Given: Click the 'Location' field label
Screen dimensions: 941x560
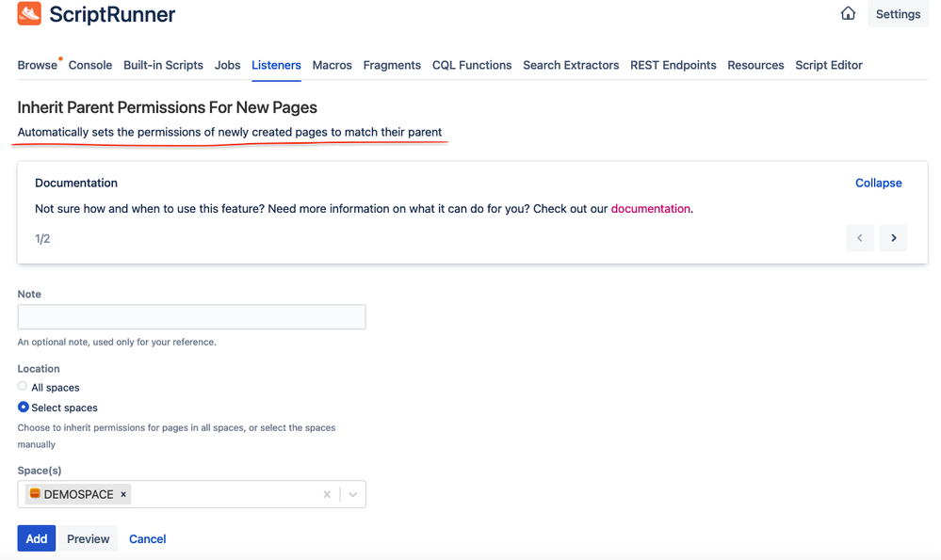Looking at the screenshot, I should click(x=39, y=369).
